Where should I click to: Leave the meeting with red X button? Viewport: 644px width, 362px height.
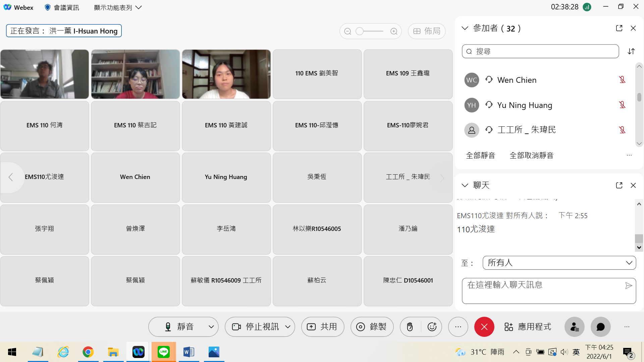click(484, 327)
